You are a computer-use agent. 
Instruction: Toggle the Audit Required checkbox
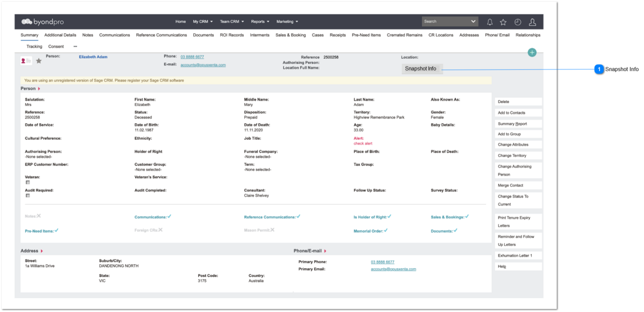(x=28, y=196)
